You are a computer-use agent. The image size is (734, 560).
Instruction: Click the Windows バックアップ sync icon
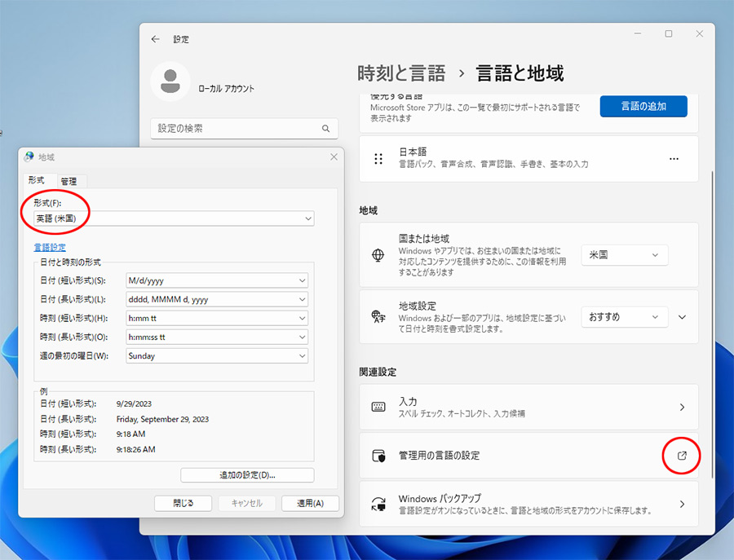click(x=378, y=505)
